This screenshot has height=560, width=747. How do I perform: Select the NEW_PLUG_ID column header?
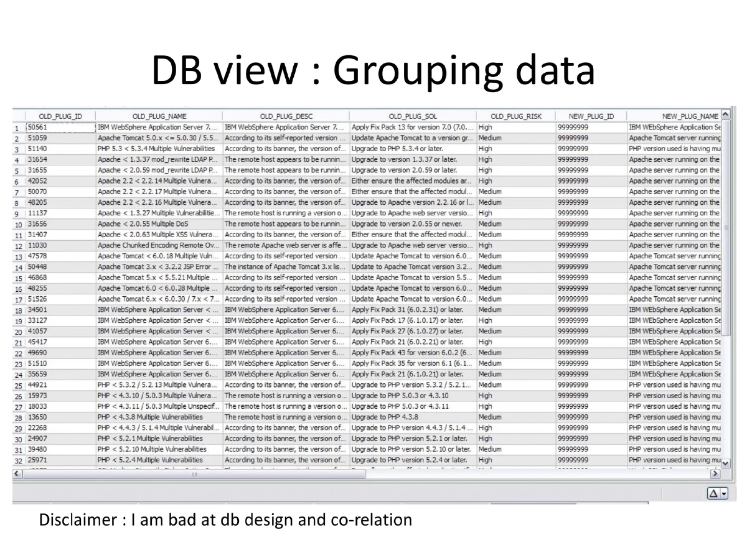tap(590, 116)
